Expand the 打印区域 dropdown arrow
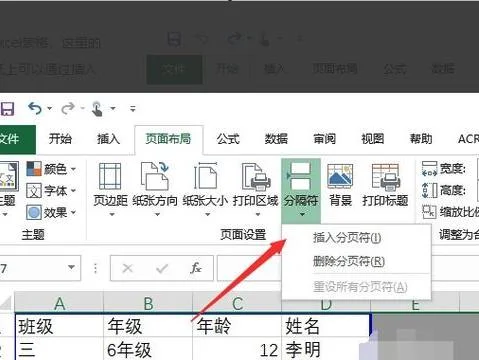 (x=258, y=214)
